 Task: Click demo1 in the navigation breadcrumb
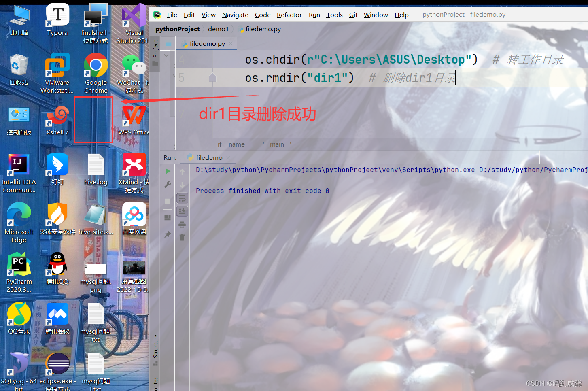pos(218,29)
